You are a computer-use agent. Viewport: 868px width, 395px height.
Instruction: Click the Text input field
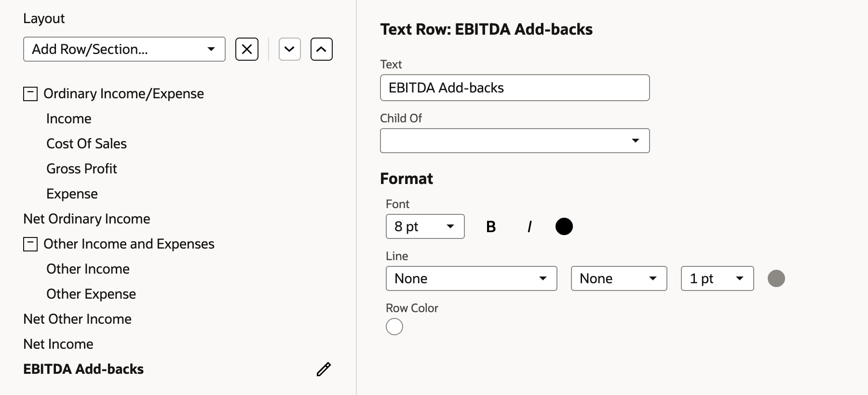[x=515, y=88]
